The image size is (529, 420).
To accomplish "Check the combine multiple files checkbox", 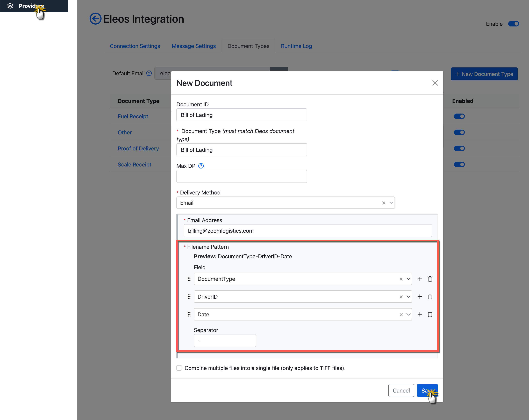I will (x=179, y=368).
